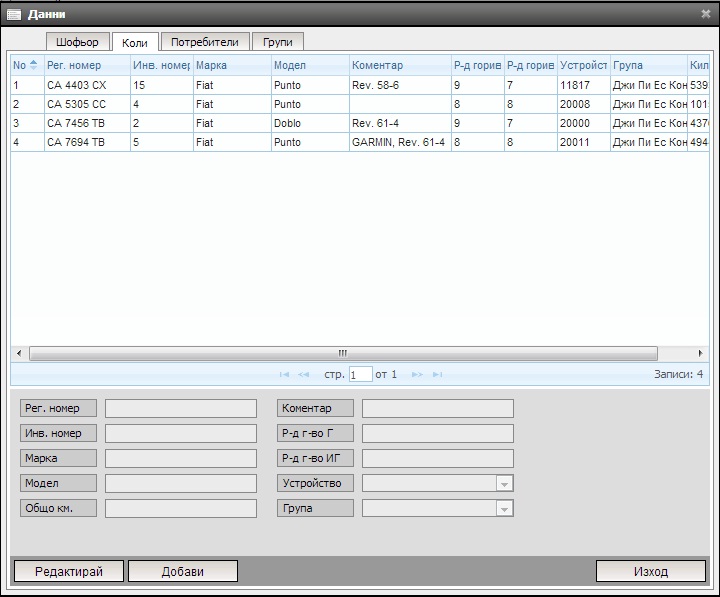Screen dimensions: 720x597
Task: Sort by the Марка column header
Action: pos(230,65)
